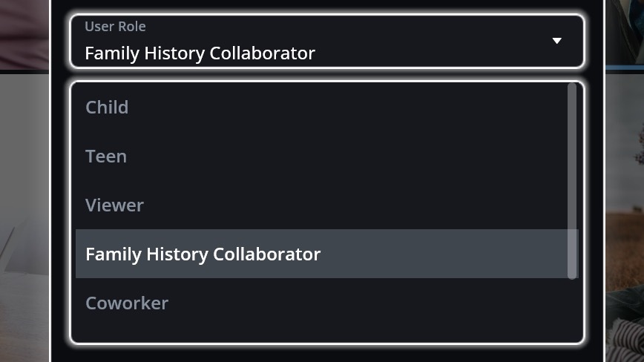
Task: Select Family History Collaborator in list
Action: pos(203,254)
